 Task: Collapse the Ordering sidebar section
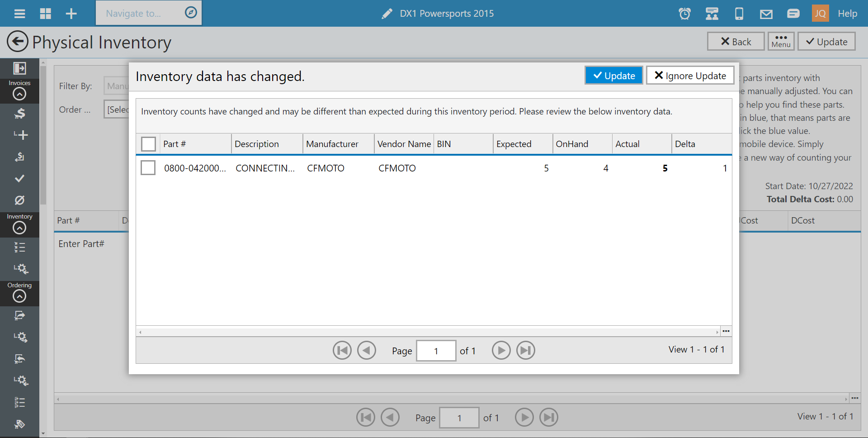[x=19, y=296]
